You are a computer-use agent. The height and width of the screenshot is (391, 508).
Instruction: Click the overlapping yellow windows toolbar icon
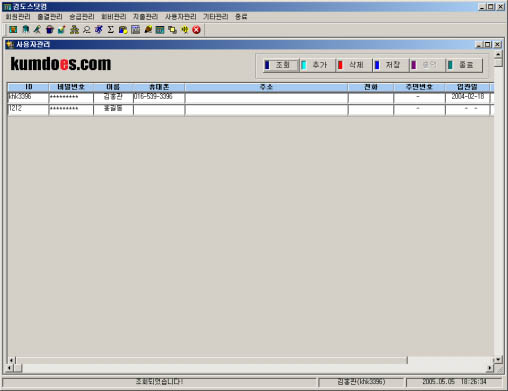(x=172, y=30)
